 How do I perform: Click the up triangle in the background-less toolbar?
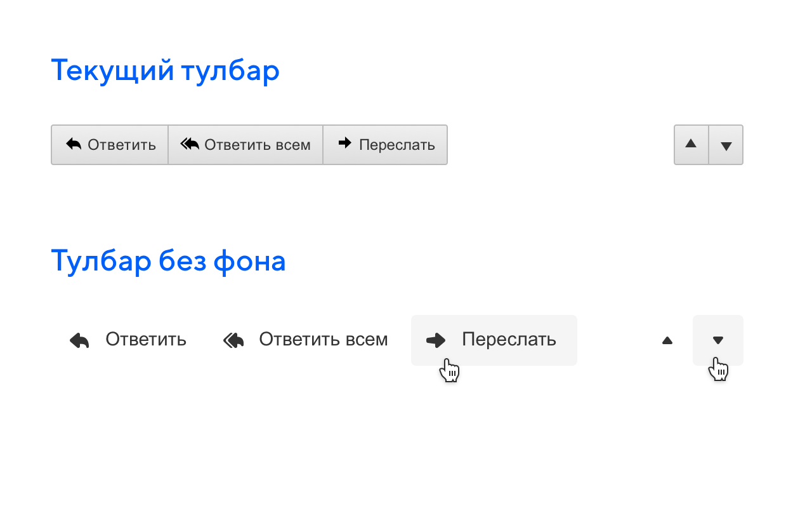click(667, 340)
